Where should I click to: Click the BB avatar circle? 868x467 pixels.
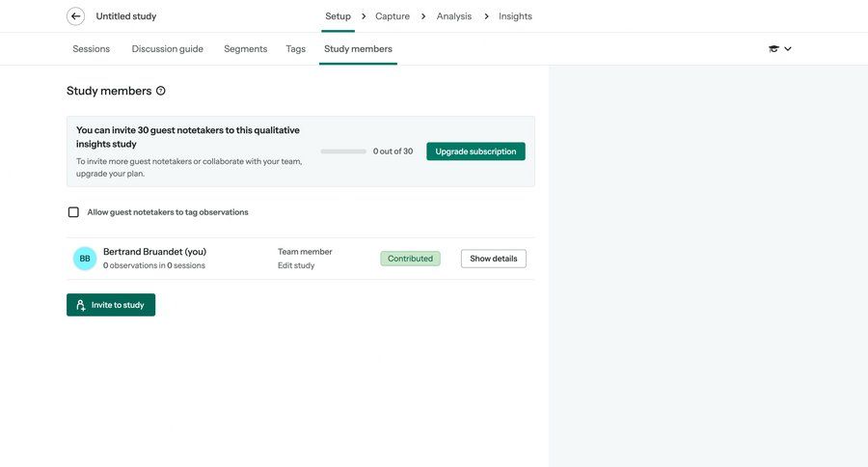(x=85, y=259)
